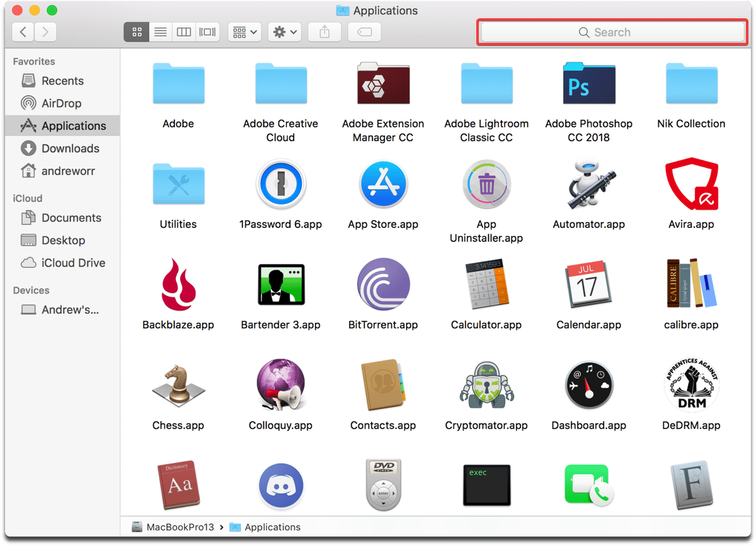Select the App Store app icon
Image resolution: width=756 pixels, height=546 pixels.
click(x=383, y=184)
